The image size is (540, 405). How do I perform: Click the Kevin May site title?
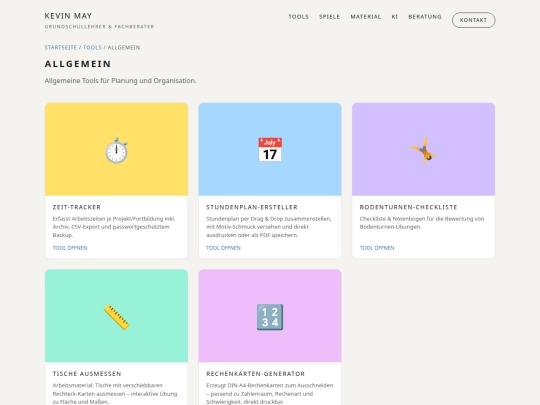click(x=68, y=16)
